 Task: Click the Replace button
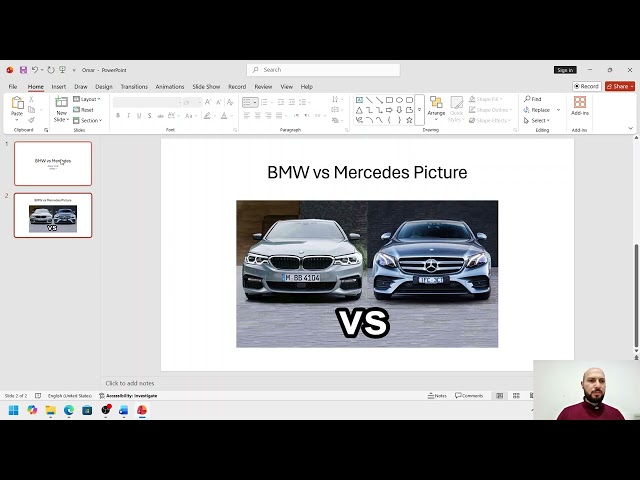(537, 110)
